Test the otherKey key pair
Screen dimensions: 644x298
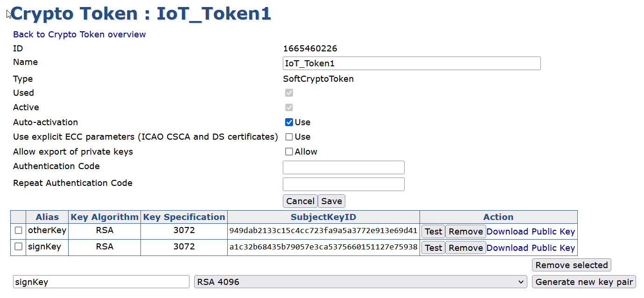(433, 232)
